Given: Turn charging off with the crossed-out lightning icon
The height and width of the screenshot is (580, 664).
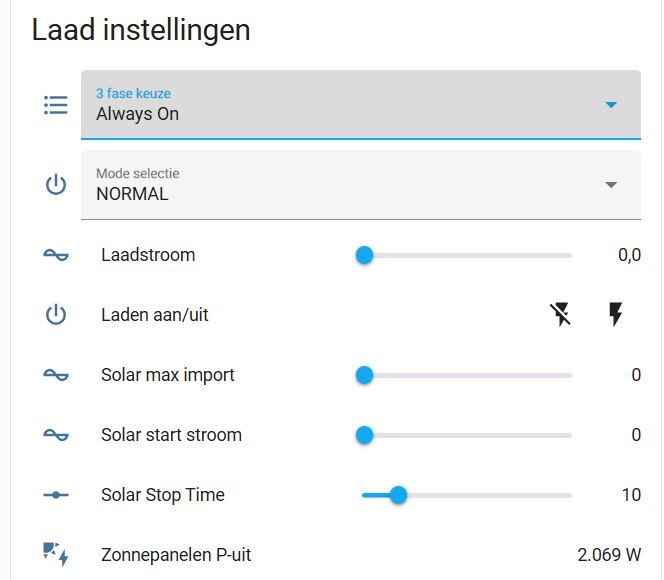Looking at the screenshot, I should click(560, 315).
